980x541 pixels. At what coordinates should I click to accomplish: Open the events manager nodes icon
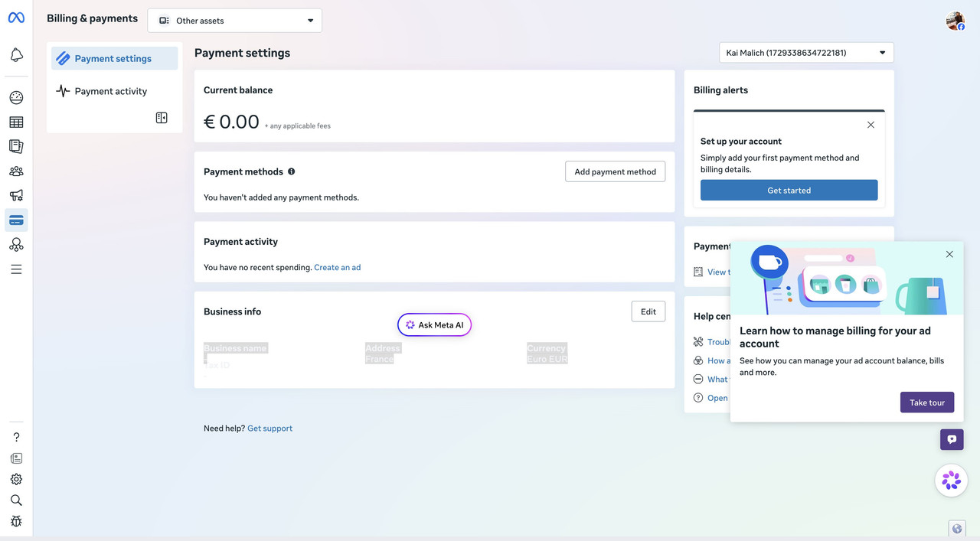tap(16, 245)
